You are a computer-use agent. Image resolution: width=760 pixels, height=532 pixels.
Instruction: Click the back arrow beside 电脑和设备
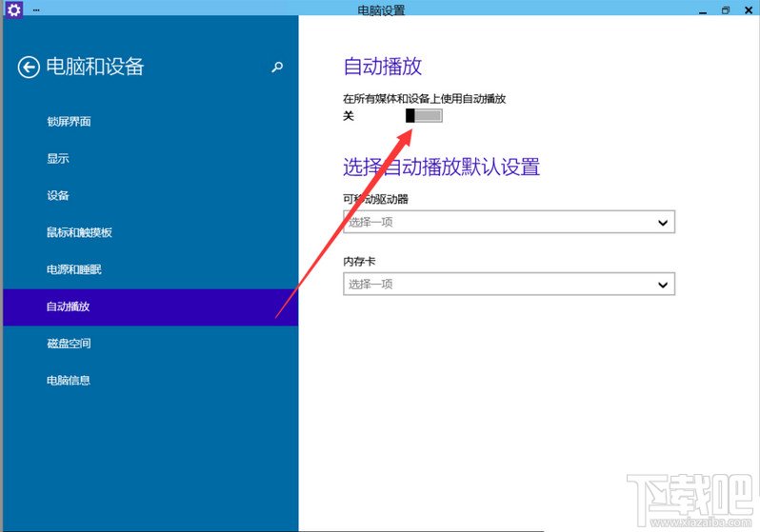pos(29,67)
